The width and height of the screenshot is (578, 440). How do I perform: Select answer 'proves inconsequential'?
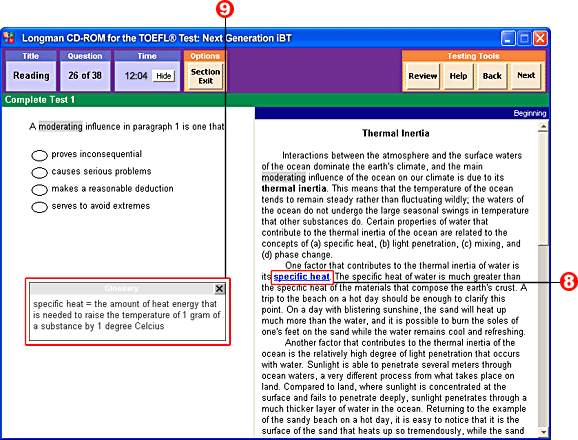pyautogui.click(x=39, y=156)
